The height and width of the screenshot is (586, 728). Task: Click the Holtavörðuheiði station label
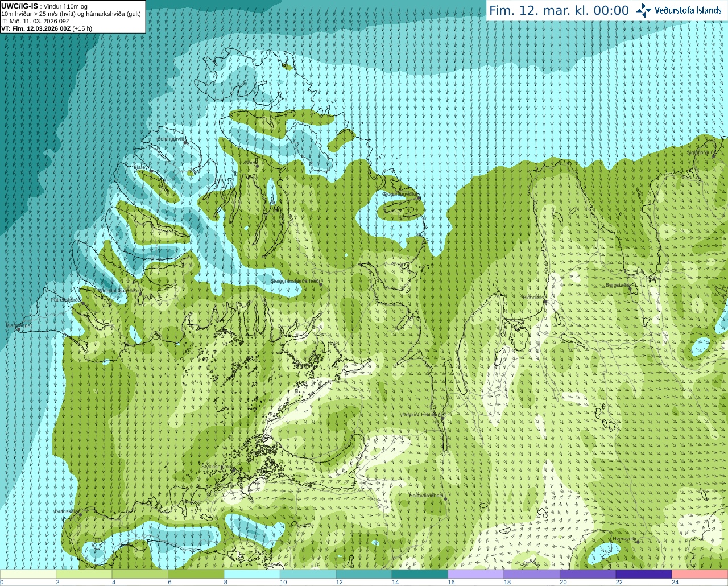[427, 496]
